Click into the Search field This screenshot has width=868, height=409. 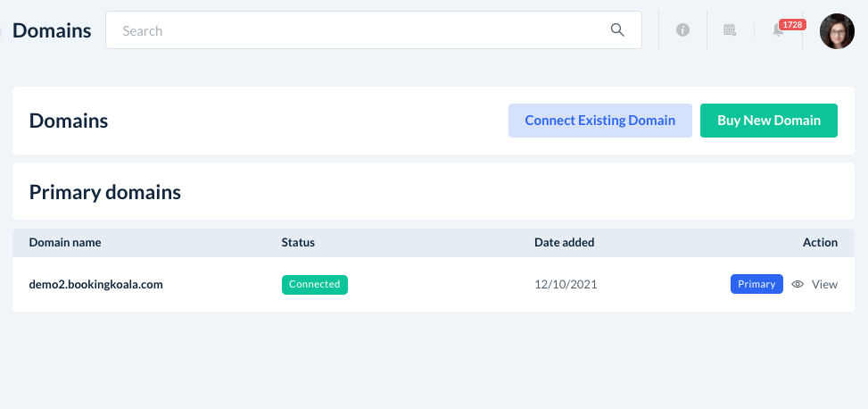(x=374, y=30)
